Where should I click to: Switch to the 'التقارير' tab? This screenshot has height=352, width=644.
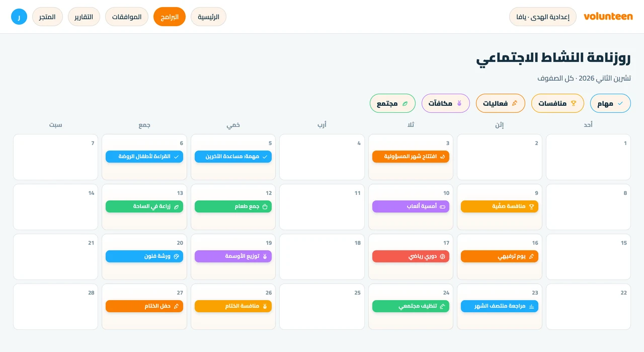tap(84, 17)
